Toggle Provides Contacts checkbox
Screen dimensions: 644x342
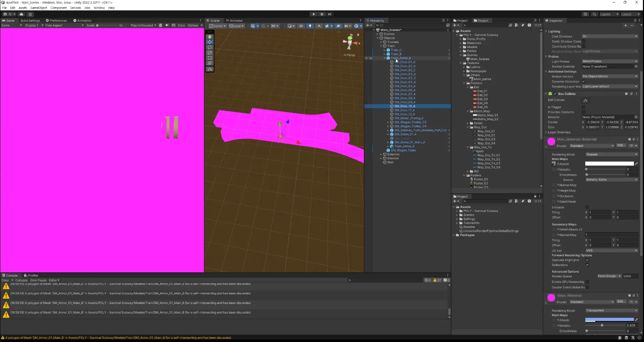[x=583, y=112]
